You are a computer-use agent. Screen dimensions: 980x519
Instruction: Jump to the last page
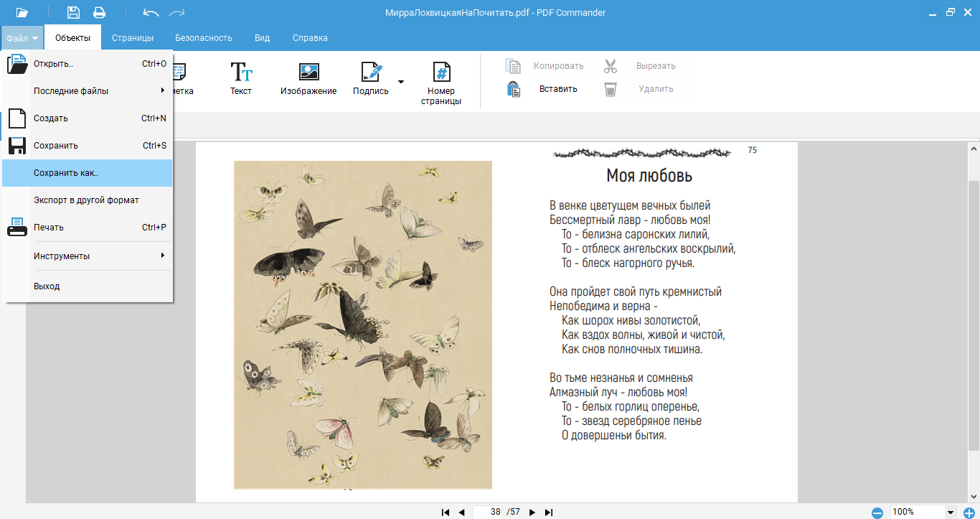(x=549, y=512)
